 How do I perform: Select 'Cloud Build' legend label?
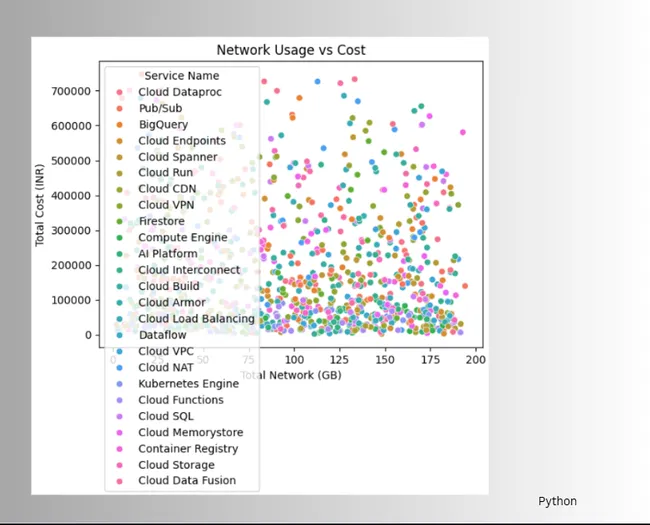(x=169, y=286)
